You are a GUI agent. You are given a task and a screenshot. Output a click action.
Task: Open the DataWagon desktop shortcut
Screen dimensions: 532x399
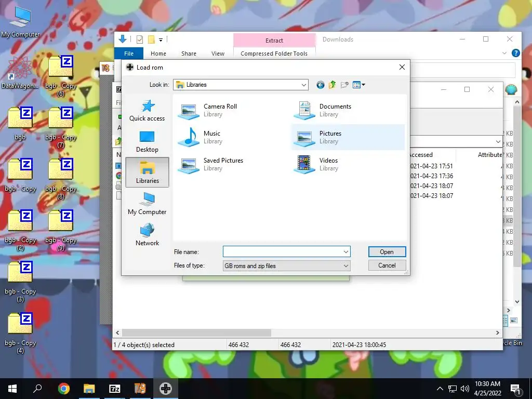coord(20,72)
